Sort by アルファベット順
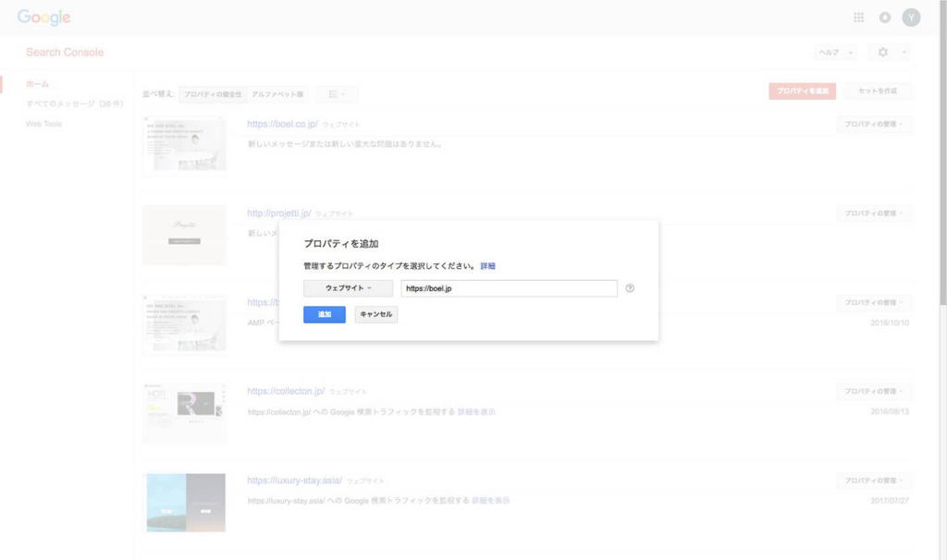The width and height of the screenshot is (947, 560). pyautogui.click(x=277, y=94)
